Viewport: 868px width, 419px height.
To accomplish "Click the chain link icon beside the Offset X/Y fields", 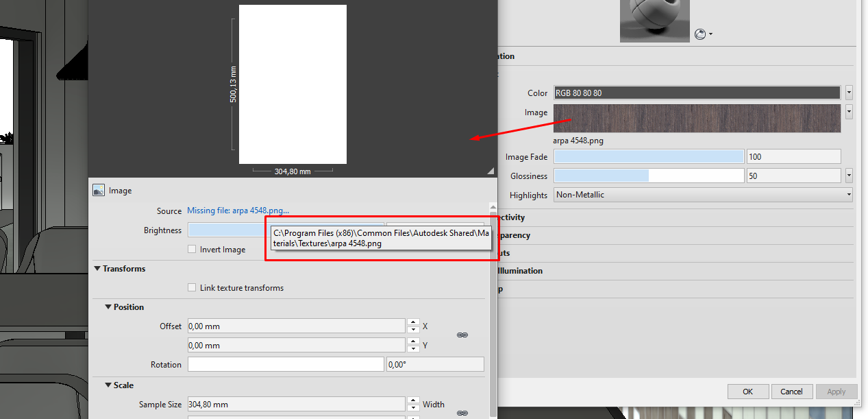I will (x=462, y=335).
